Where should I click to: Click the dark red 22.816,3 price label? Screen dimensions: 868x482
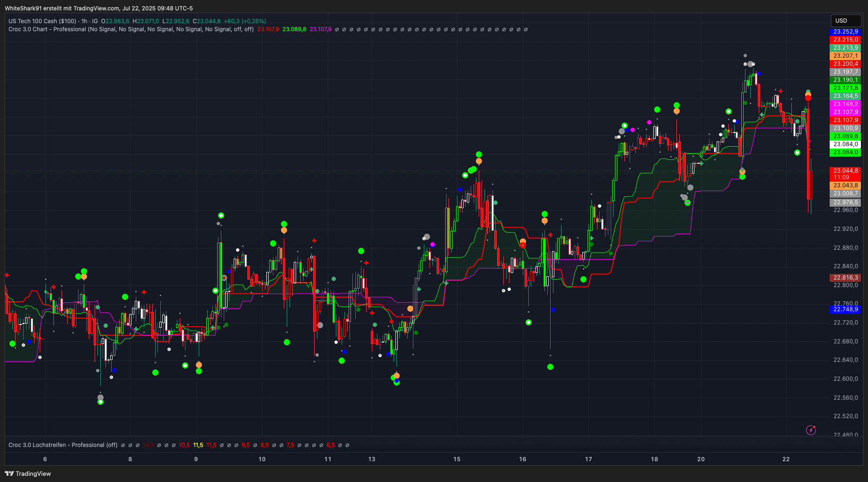click(x=845, y=278)
